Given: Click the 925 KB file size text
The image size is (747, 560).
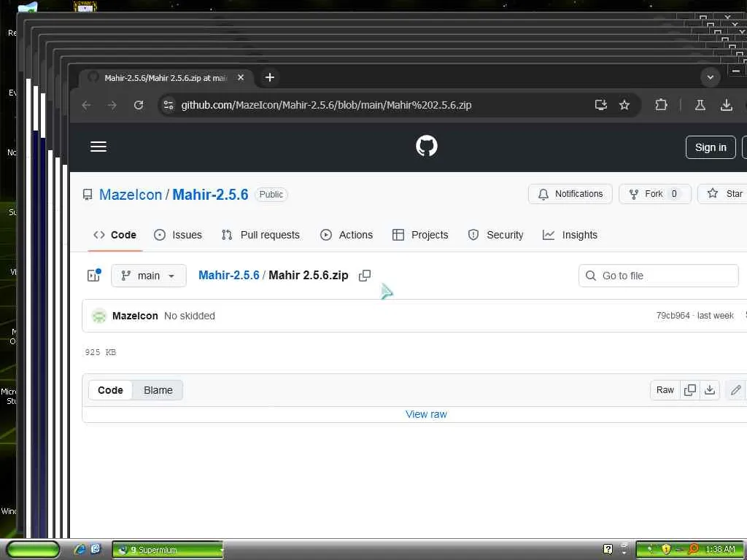Looking at the screenshot, I should point(101,352).
